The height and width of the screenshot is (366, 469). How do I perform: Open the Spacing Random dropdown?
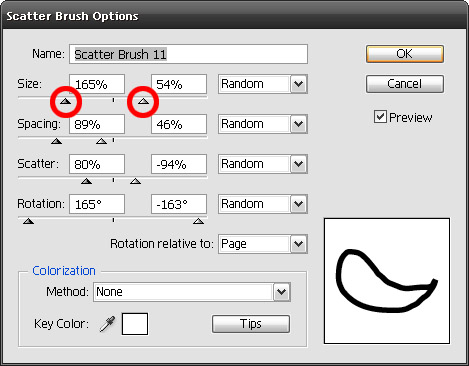[263, 124]
